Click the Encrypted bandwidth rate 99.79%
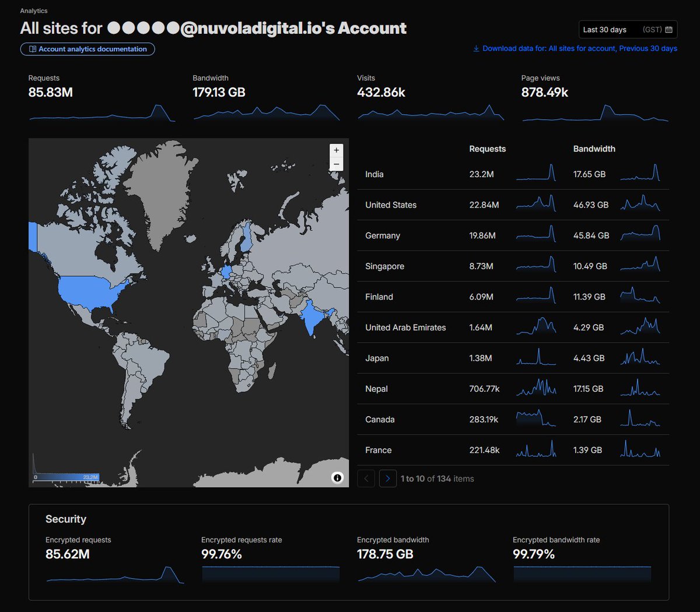This screenshot has width=700, height=612. [x=556, y=548]
